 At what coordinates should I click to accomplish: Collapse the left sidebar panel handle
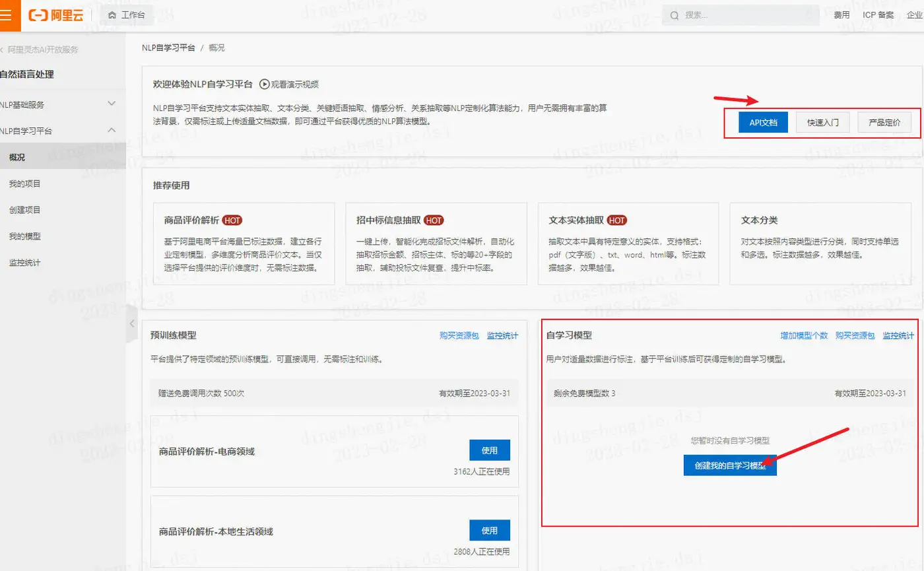132,323
